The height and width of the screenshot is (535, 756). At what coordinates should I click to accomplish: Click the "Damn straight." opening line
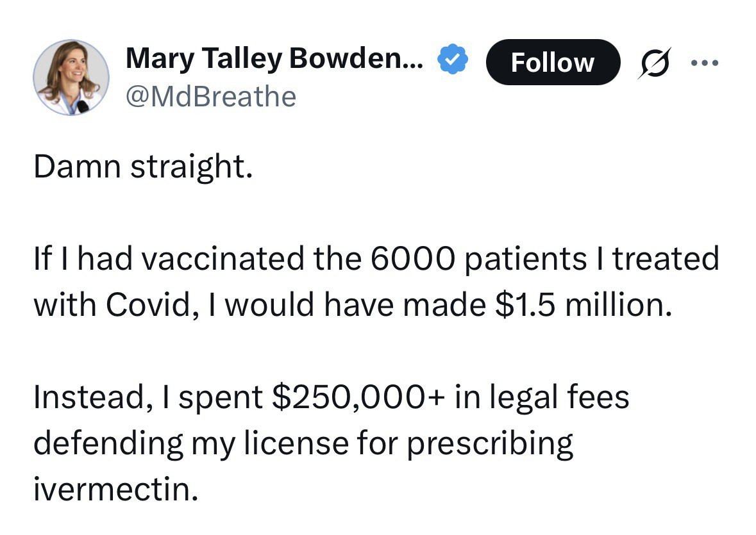[139, 167]
